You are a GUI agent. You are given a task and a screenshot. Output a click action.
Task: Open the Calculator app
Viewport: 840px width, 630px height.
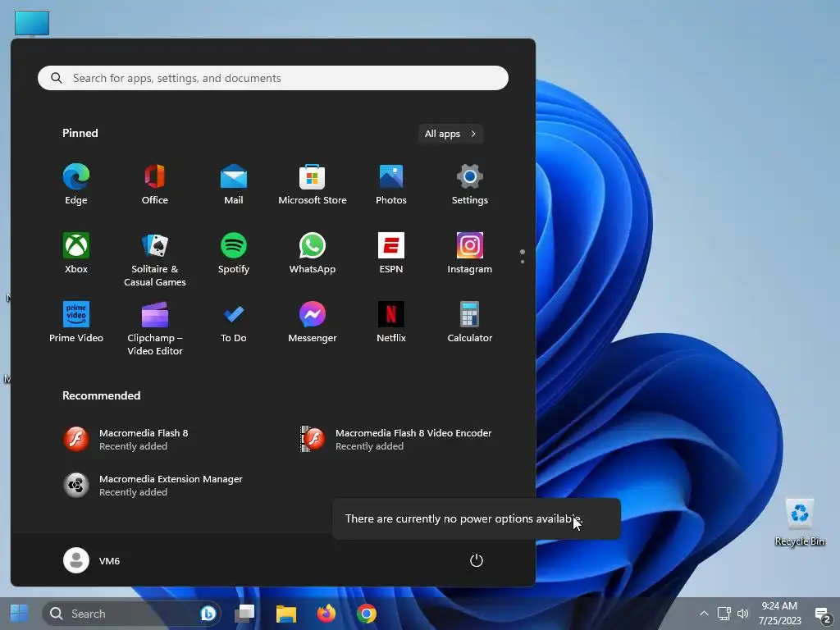click(x=470, y=322)
